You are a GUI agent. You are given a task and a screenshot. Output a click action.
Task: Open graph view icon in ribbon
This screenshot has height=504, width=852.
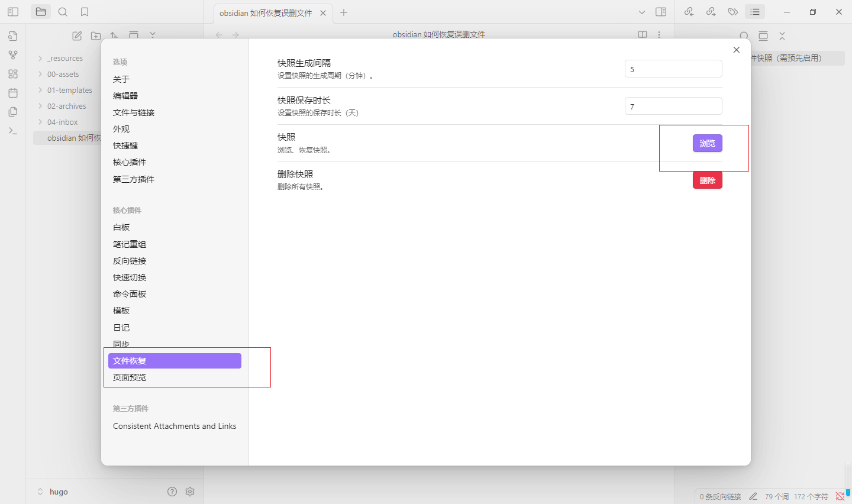click(13, 55)
